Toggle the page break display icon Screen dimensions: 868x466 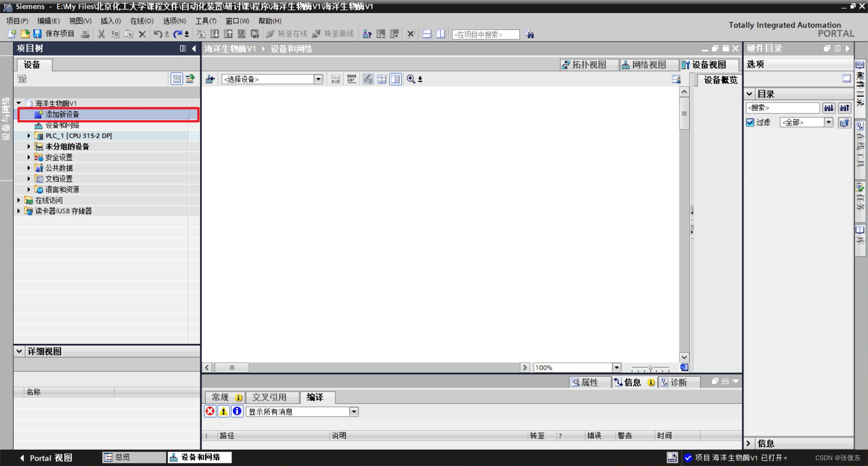[x=382, y=79]
